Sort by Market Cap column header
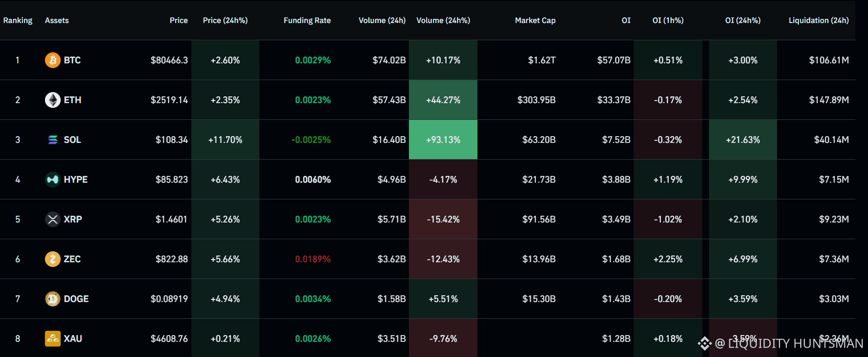The height and width of the screenshot is (357, 868). [x=535, y=20]
